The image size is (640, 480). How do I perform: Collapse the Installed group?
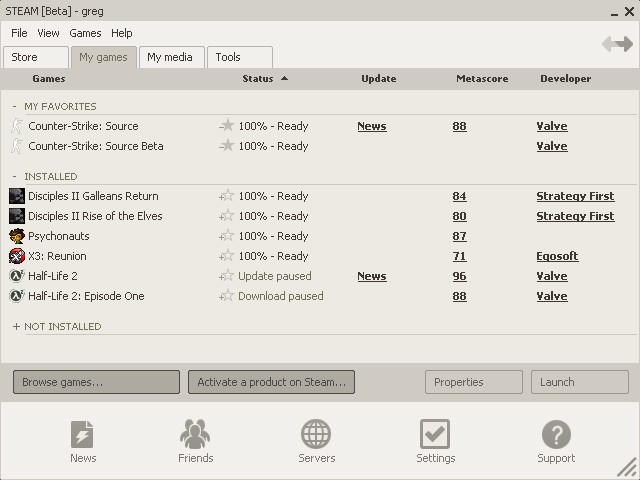tap(15, 177)
